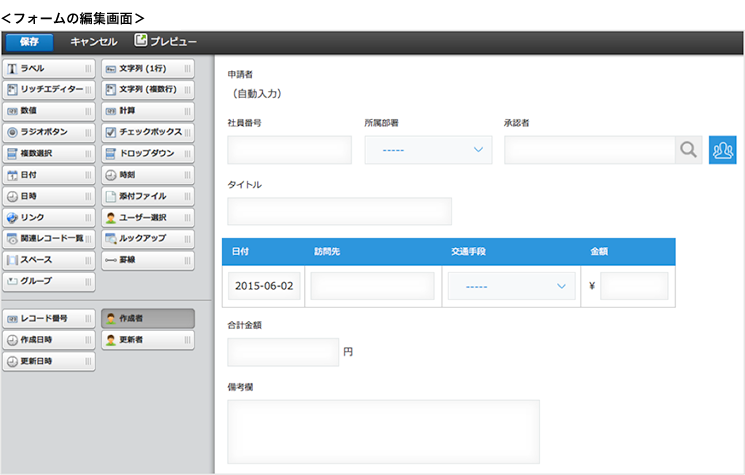The height and width of the screenshot is (475, 745).
Task: Select the 添付ファイル field item
Action: 148,196
